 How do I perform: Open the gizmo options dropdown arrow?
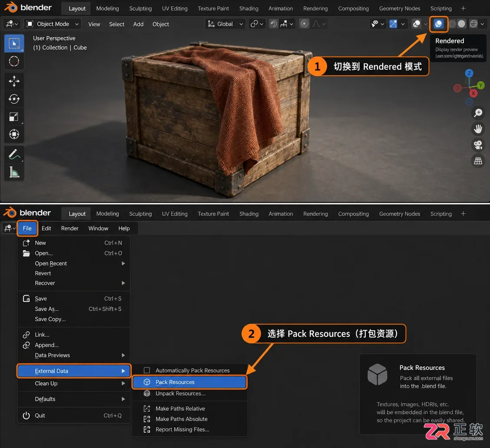[x=403, y=24]
